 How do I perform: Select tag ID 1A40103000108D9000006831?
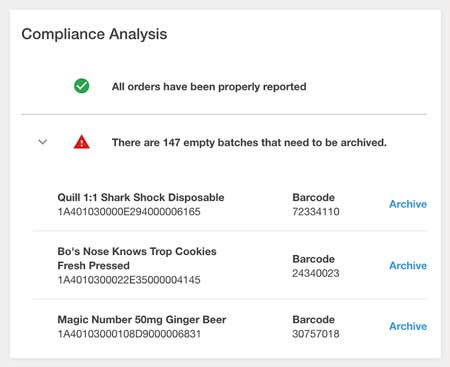129,334
